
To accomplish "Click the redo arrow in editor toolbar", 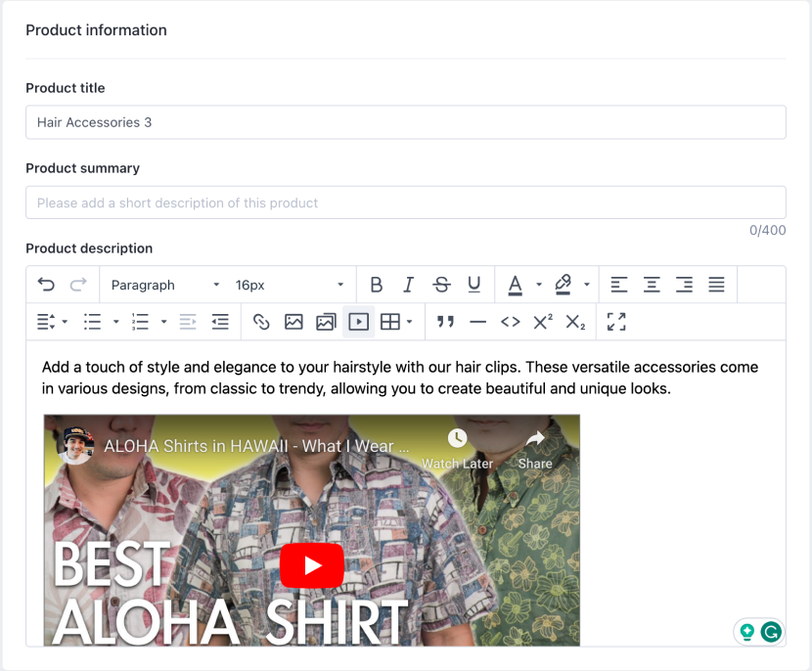I will pos(78,285).
